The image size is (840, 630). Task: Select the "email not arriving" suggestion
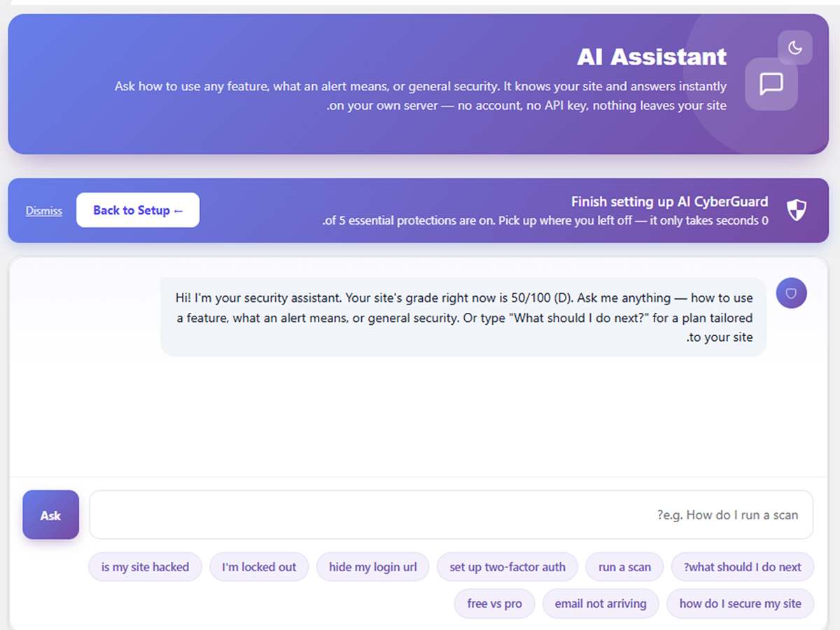pos(601,603)
